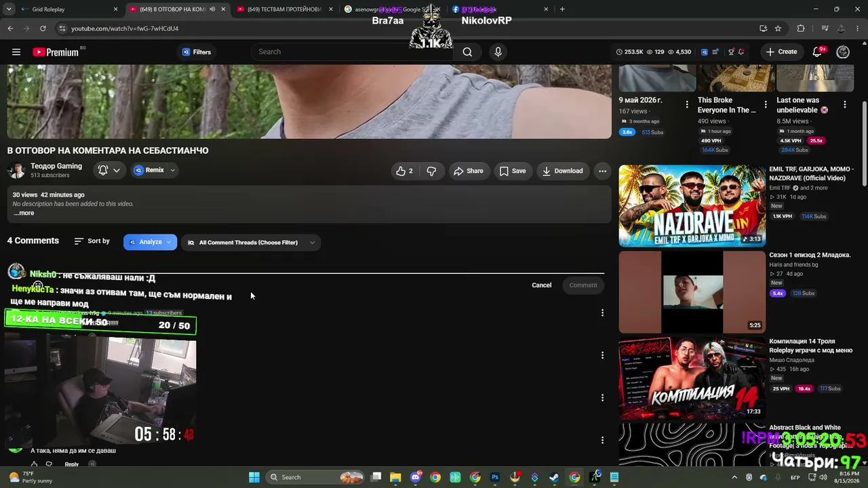Viewport: 868px width, 488px height.
Task: Open Теодор Gaming channel link
Action: 56,166
